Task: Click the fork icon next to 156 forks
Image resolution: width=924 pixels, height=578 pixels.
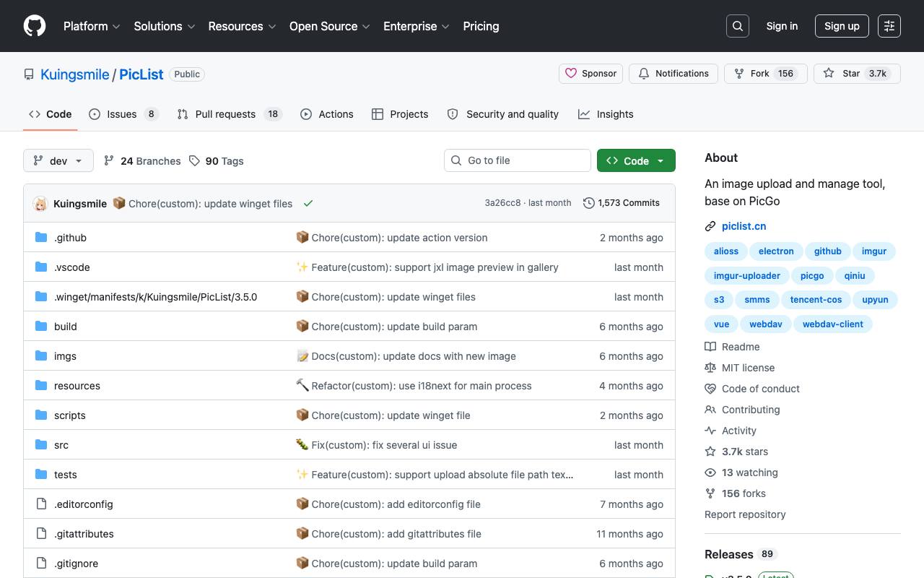Action: 710,493
